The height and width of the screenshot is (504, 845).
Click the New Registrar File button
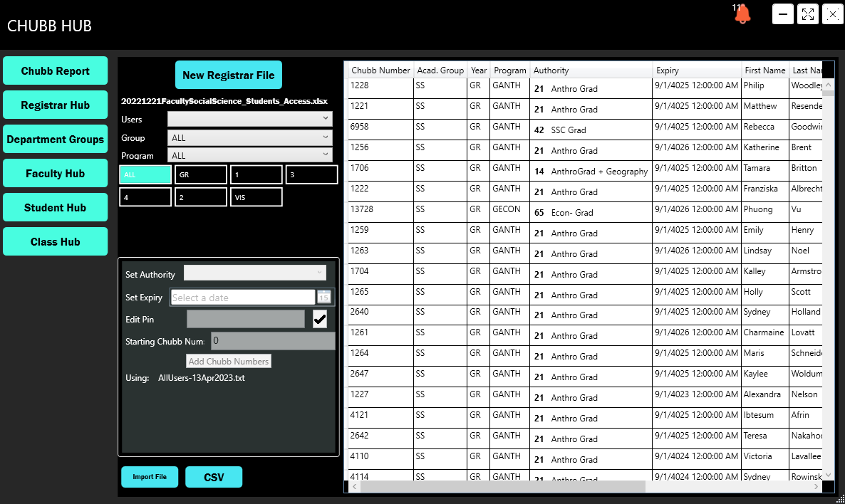(x=229, y=75)
